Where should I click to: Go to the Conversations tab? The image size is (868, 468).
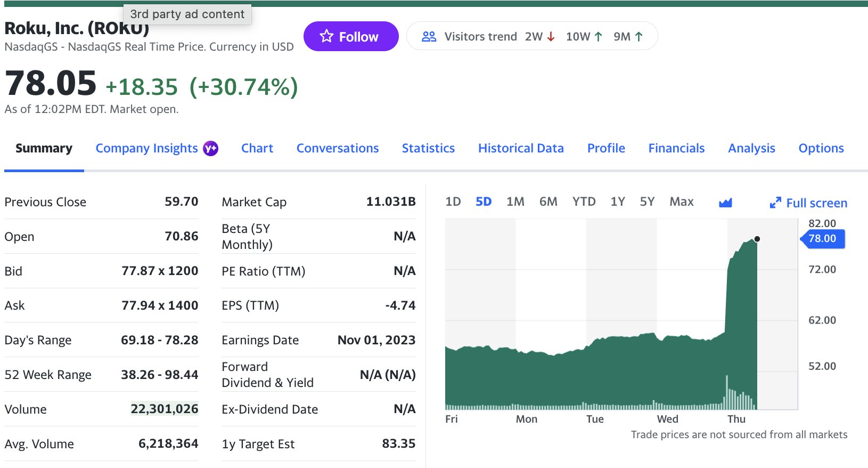(338, 148)
